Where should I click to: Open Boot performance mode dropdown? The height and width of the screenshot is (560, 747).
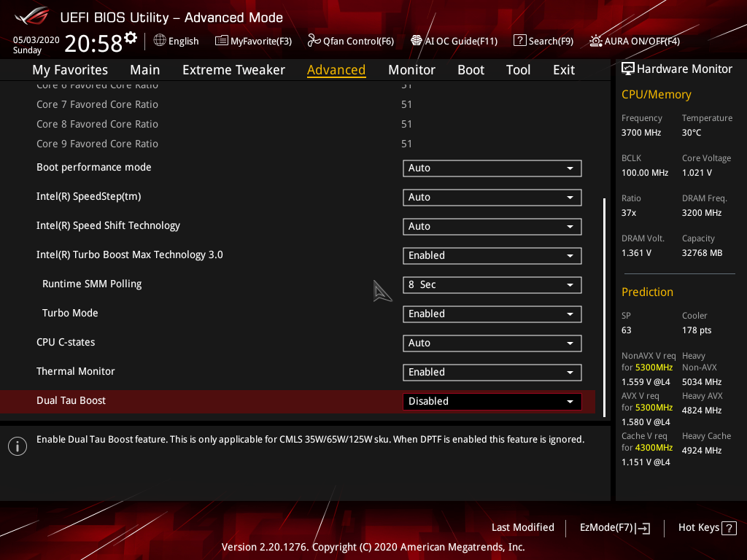(x=492, y=168)
